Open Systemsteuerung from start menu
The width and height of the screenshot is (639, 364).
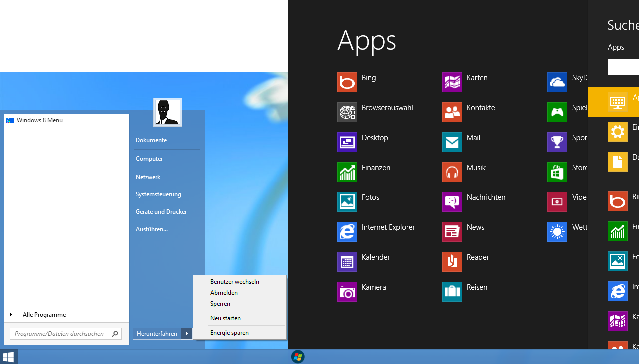pyautogui.click(x=158, y=194)
